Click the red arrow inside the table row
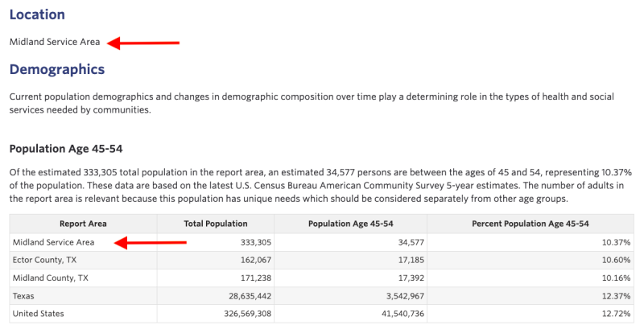This screenshot has width=644, height=329. click(x=151, y=241)
